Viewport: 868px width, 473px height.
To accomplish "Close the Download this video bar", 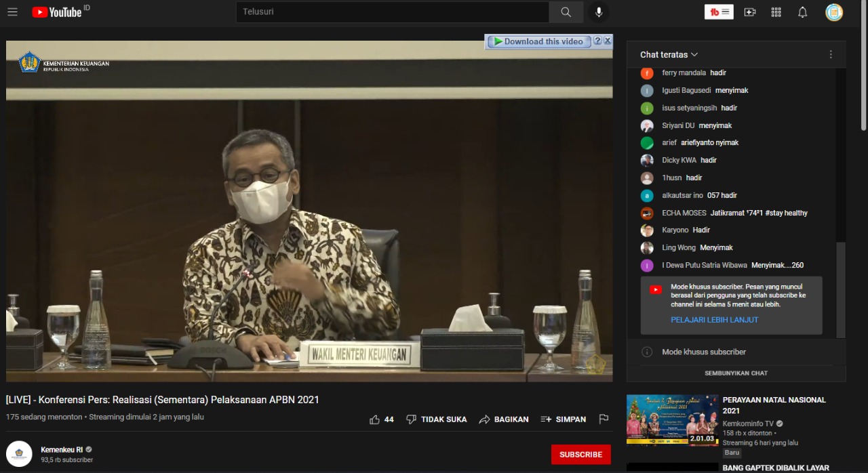I will [608, 41].
